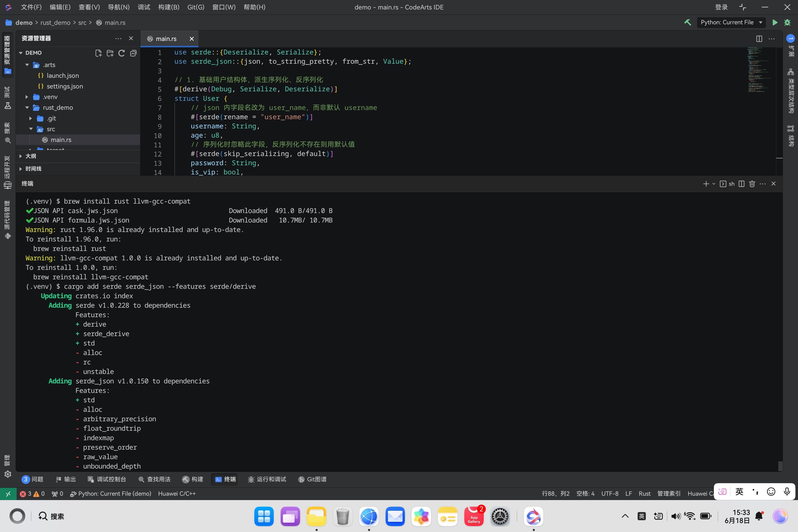Switch to the Output panel tab
Viewport: 798px width, 532px height.
pyautogui.click(x=66, y=479)
